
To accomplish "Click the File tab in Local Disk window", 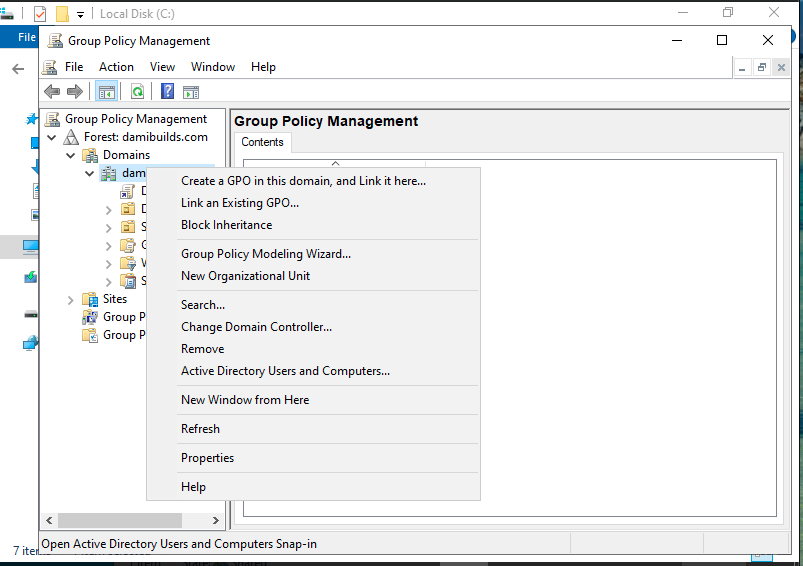I will (27, 37).
